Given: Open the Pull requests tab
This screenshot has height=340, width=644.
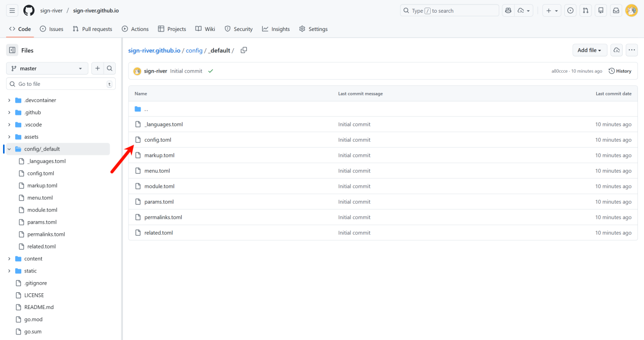Looking at the screenshot, I should [x=92, y=29].
